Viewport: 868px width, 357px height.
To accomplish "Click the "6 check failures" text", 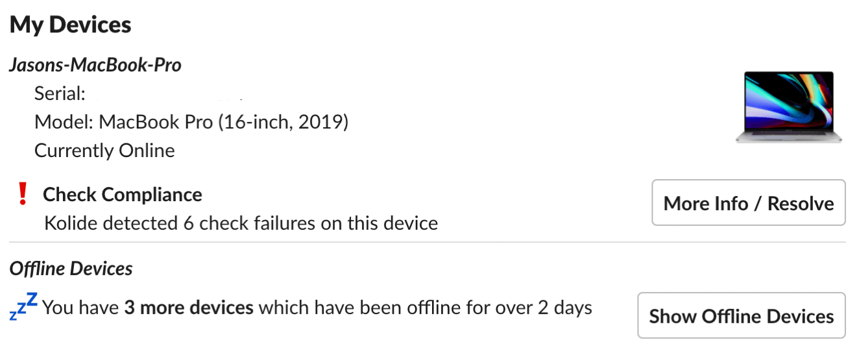I will pyautogui.click(x=250, y=223).
